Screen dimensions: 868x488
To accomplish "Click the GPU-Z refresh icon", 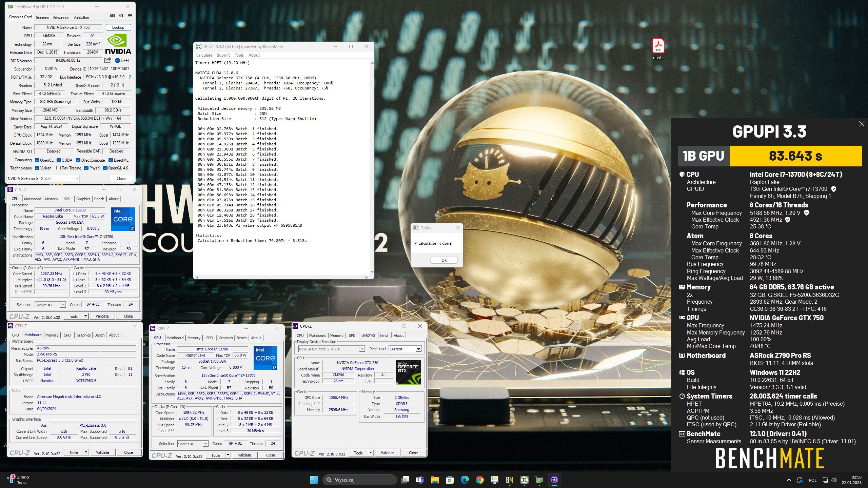I will [121, 16].
